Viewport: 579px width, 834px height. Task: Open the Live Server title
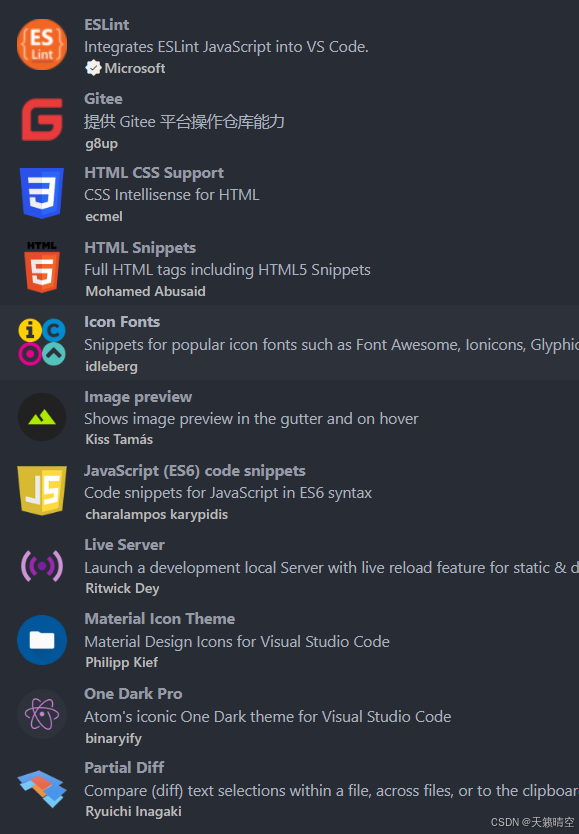pyautogui.click(x=125, y=545)
